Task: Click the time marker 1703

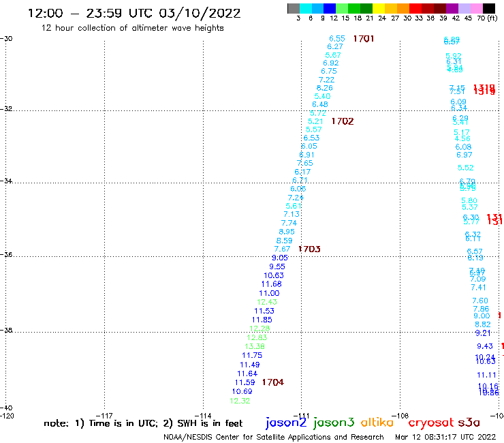Action: (309, 249)
